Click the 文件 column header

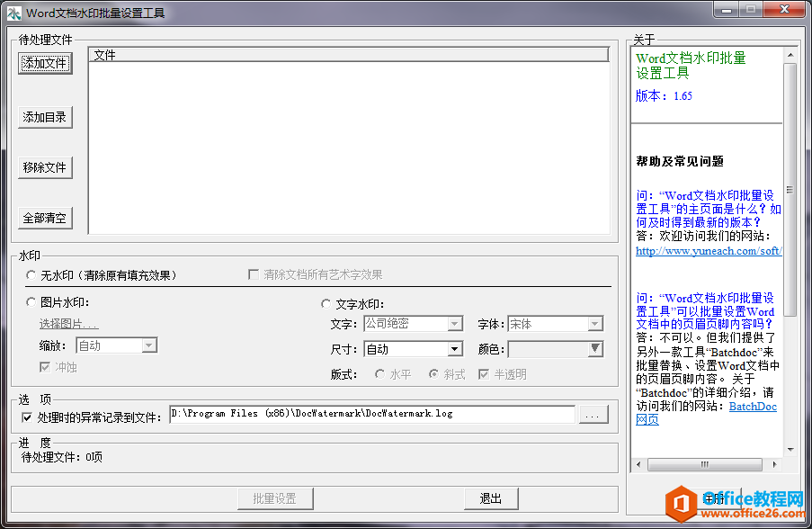pos(349,55)
